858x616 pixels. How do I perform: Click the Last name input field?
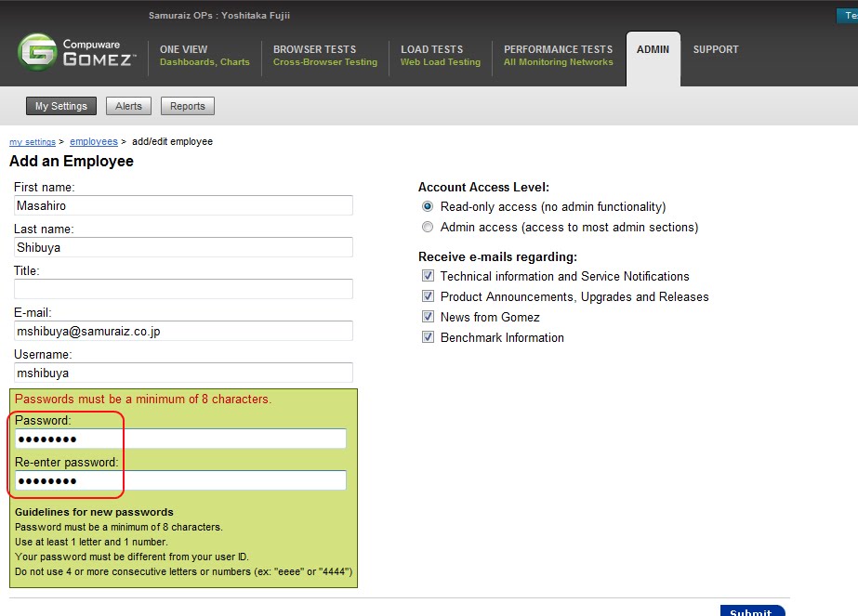[183, 247]
